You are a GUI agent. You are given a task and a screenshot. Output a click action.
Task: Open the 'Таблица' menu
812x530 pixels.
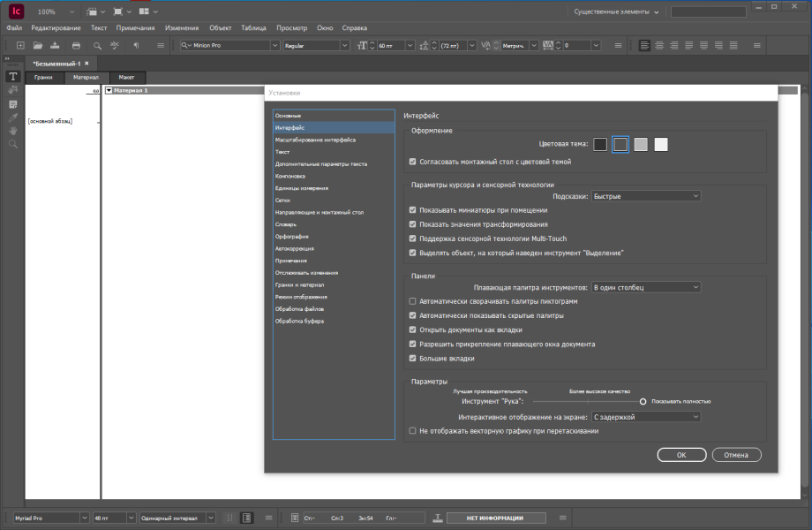(253, 28)
